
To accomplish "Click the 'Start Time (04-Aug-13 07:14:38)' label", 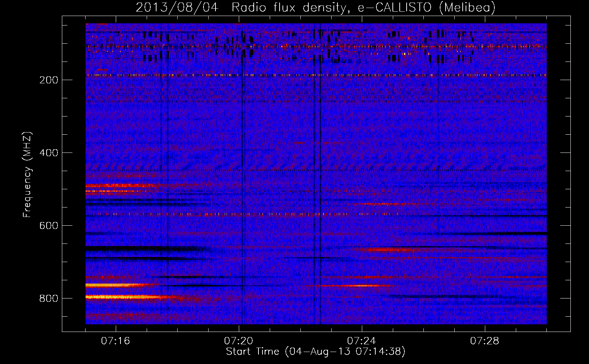I will (x=316, y=352).
